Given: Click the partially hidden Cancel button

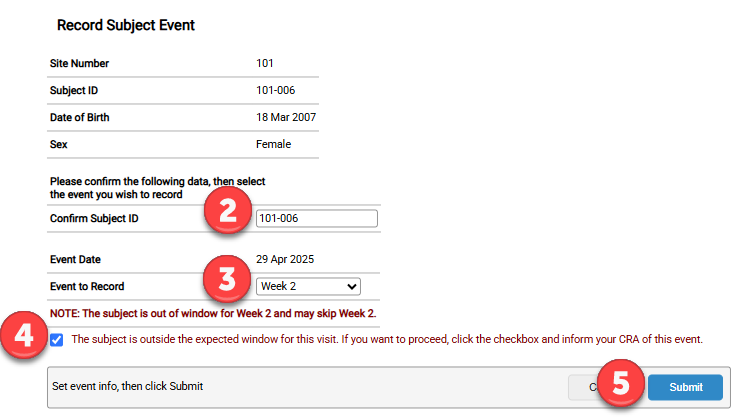Looking at the screenshot, I should pyautogui.click(x=581, y=387).
